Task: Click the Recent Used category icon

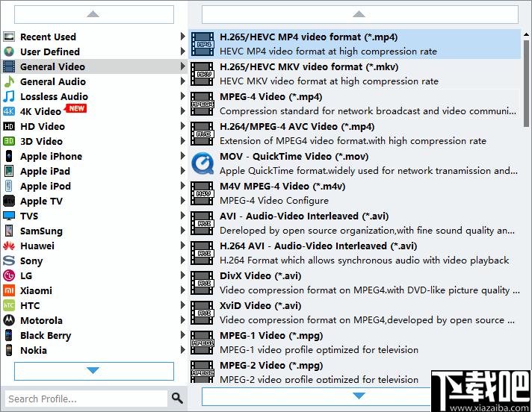Action: (9, 37)
